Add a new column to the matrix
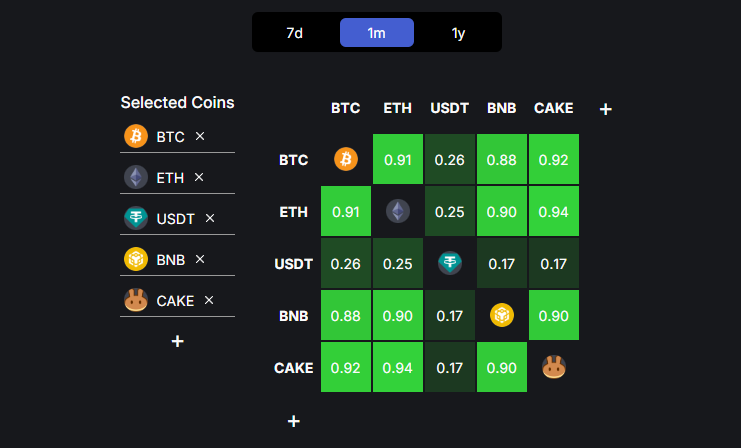Screen dimensions: 741x448 tap(605, 109)
